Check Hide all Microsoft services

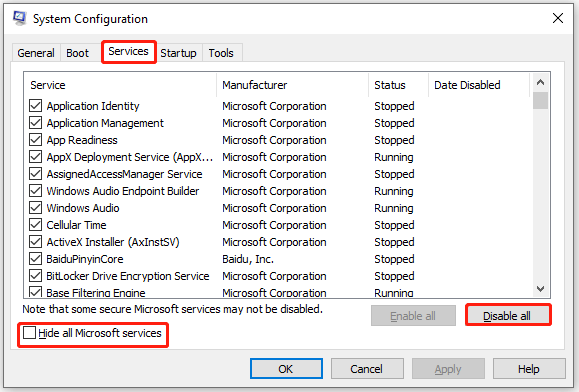pos(29,333)
